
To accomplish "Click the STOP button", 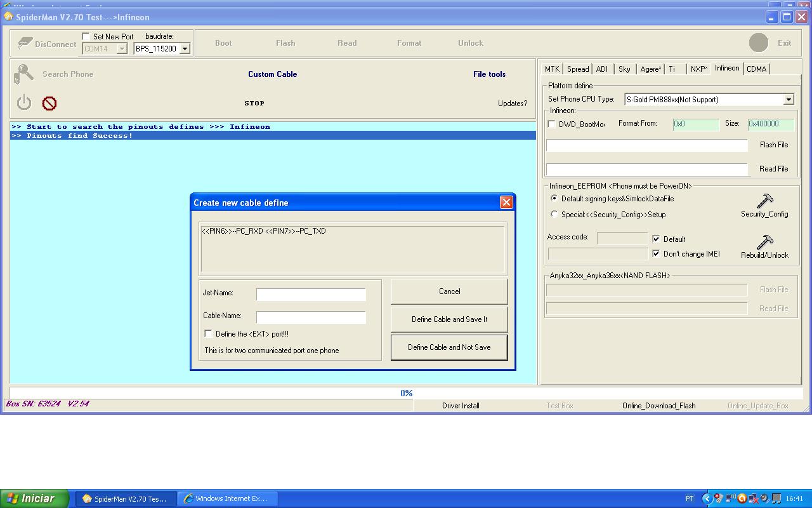I will (254, 103).
